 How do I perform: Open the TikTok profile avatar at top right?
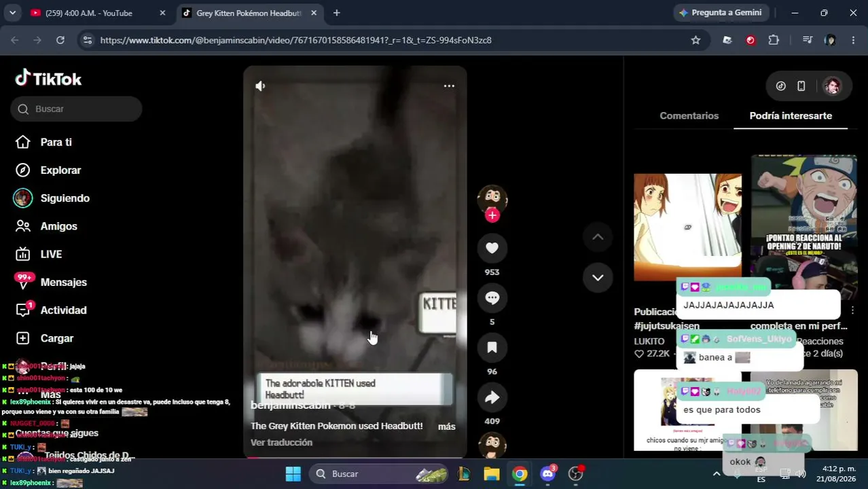click(832, 86)
